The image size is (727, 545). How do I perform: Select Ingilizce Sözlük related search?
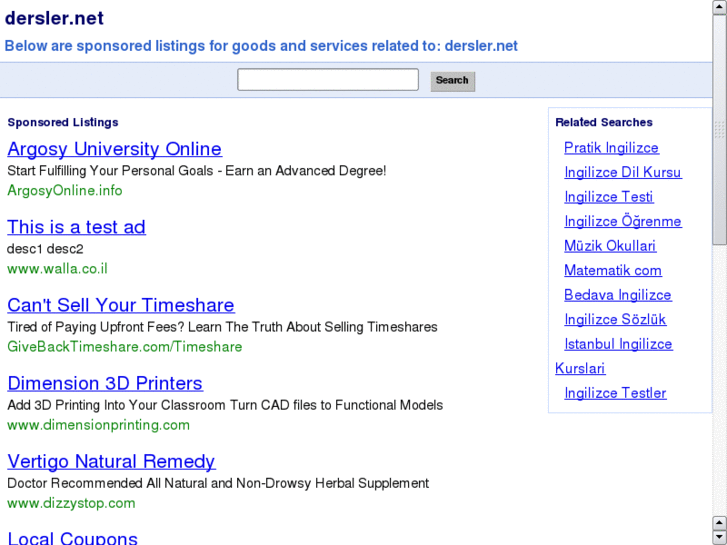point(615,320)
